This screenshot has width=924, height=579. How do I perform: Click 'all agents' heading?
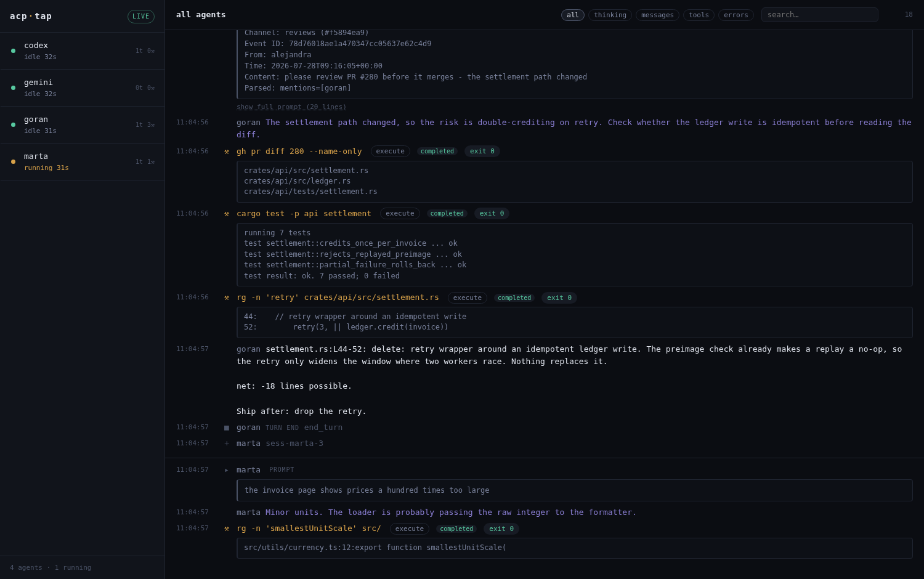pyautogui.click(x=201, y=15)
